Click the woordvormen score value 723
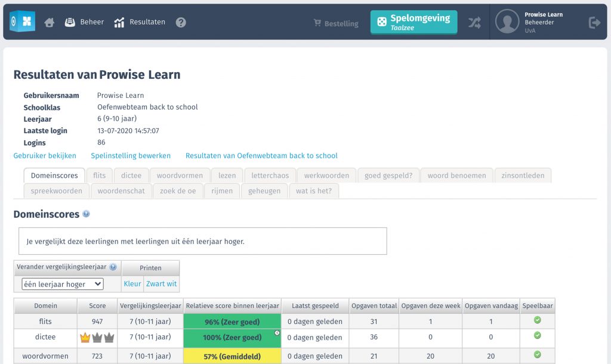The height and width of the screenshot is (364, 611). tap(97, 356)
